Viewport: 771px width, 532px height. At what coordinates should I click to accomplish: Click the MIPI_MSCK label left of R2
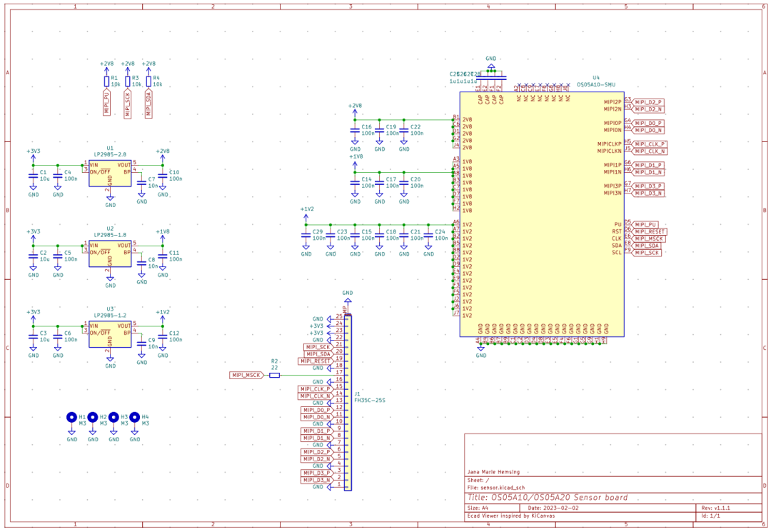click(x=247, y=375)
